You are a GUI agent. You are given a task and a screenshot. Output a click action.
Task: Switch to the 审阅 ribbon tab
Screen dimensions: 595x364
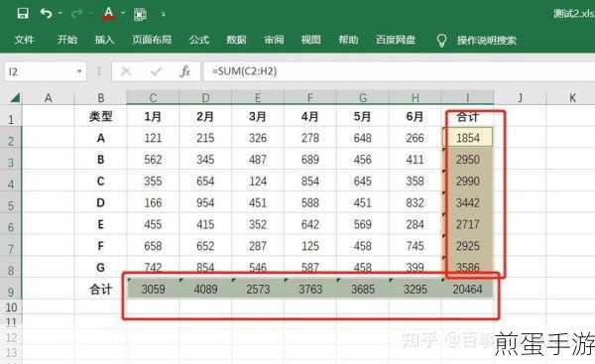pyautogui.click(x=274, y=40)
